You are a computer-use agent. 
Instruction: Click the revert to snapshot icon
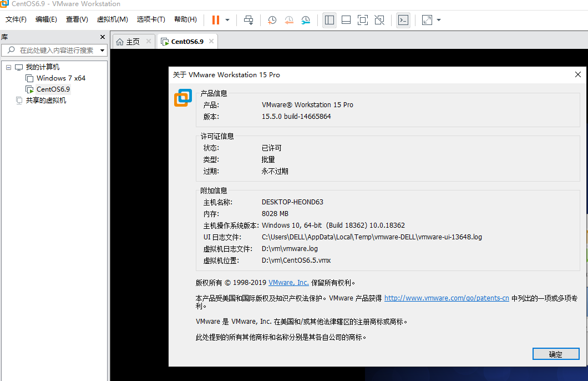coord(289,20)
